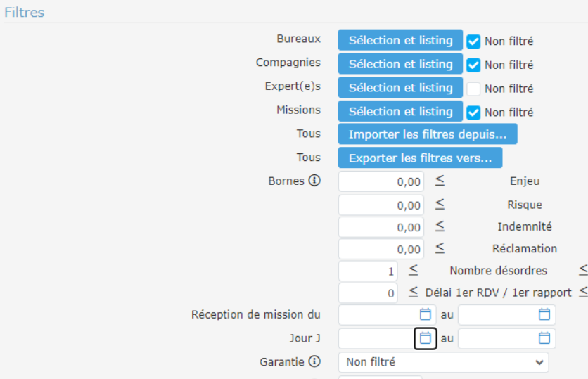This screenshot has width=588, height=379.
Task: Open Sélection et listing for Expert(e)s
Action: [400, 88]
